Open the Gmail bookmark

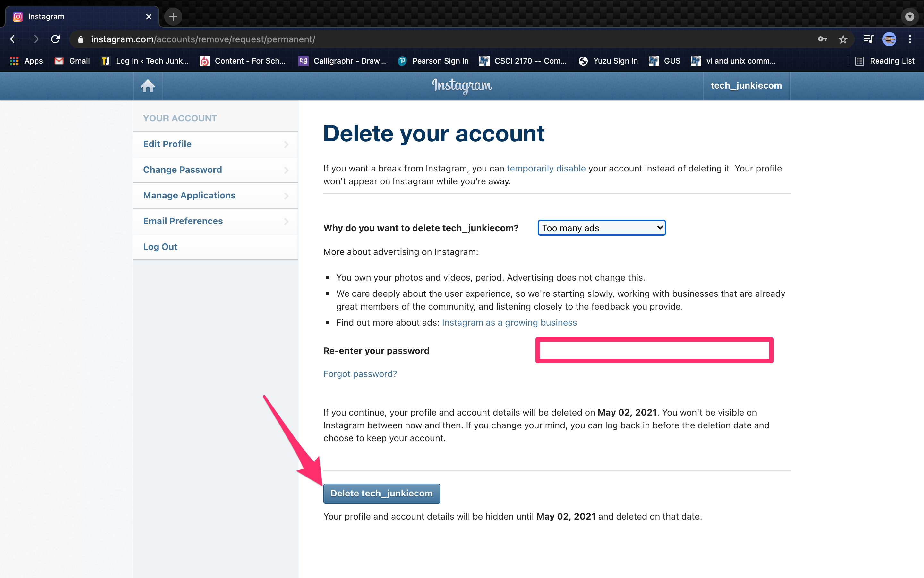click(72, 61)
